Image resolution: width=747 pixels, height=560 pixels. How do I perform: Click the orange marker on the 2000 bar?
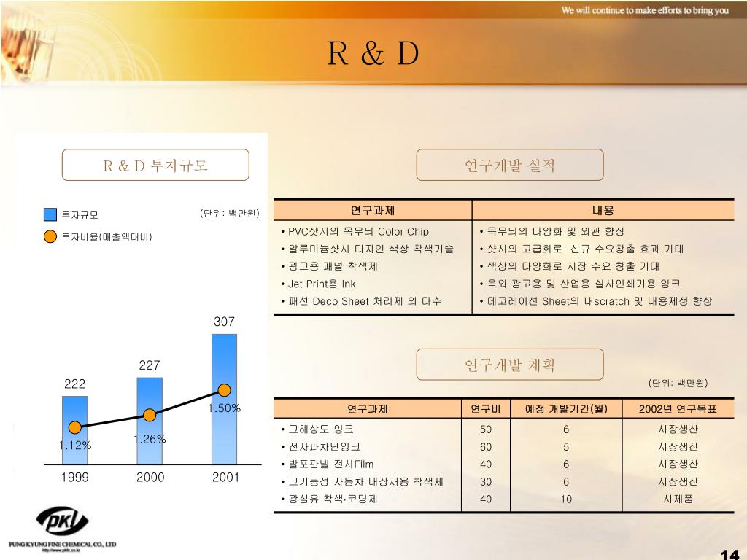tap(150, 415)
